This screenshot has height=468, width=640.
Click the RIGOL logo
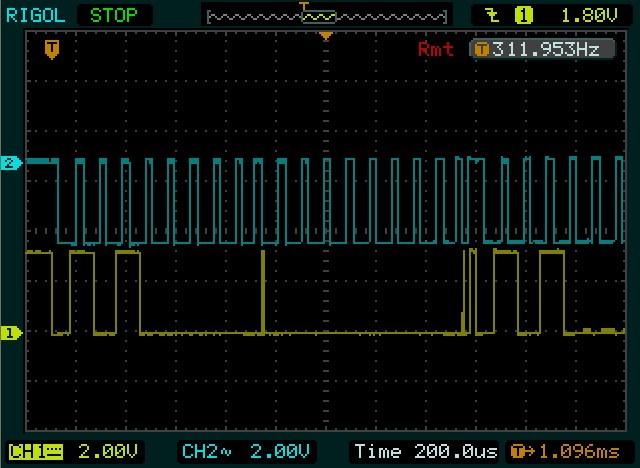(37, 15)
